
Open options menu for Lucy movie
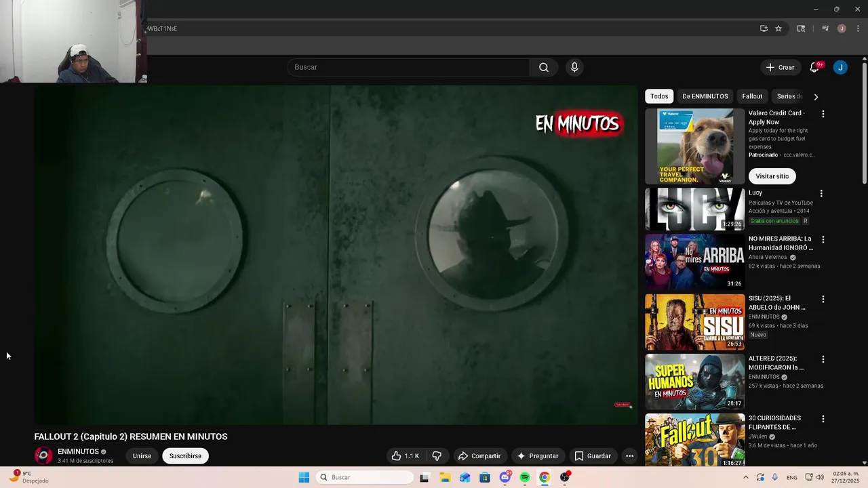821,193
